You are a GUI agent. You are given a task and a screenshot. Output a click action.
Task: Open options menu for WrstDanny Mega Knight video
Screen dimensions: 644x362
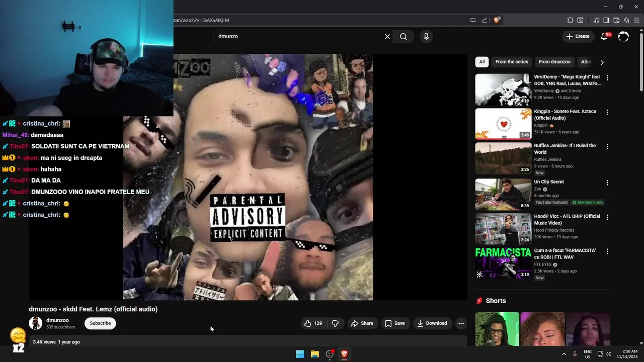[607, 78]
